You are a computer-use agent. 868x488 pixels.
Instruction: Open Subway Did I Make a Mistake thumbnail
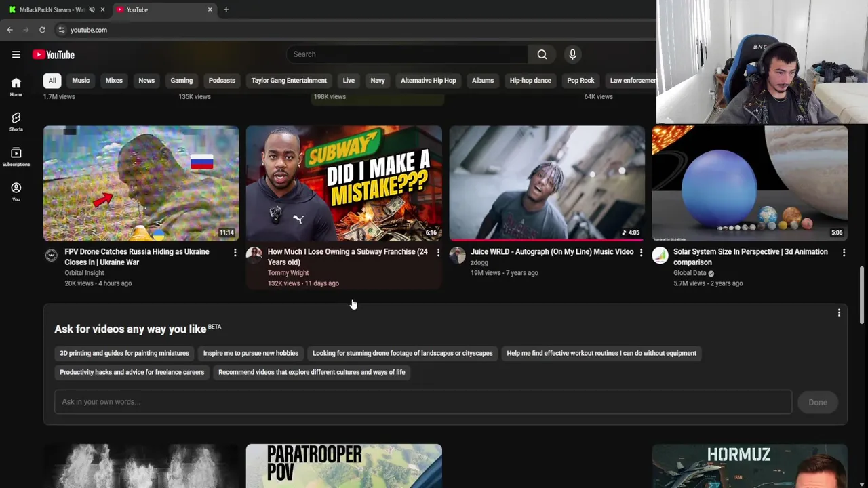[x=344, y=183]
